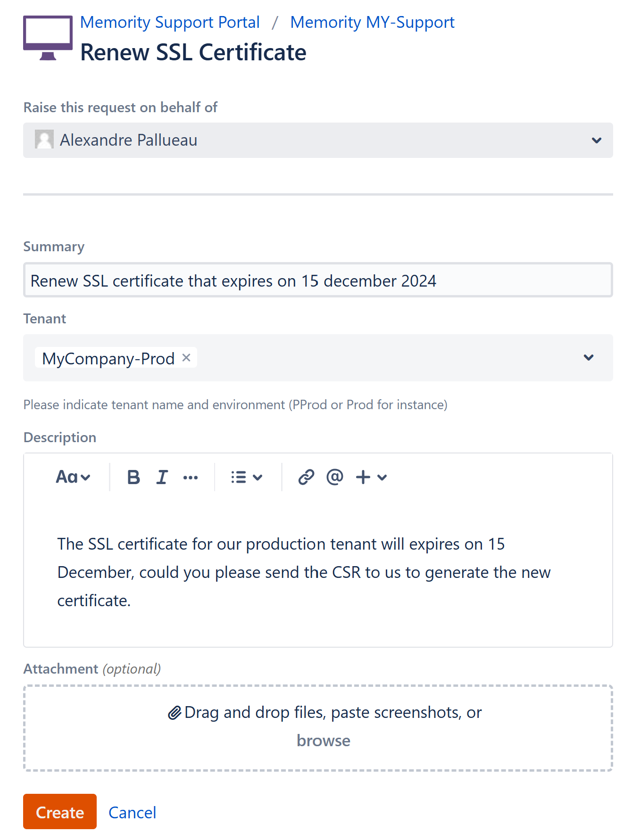Click the paperclip attachment icon
The height and width of the screenshot is (840, 632).
coord(175,713)
